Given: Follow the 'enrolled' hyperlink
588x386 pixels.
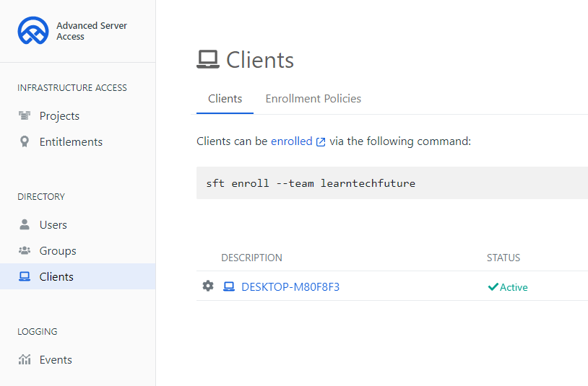Looking at the screenshot, I should (x=291, y=141).
